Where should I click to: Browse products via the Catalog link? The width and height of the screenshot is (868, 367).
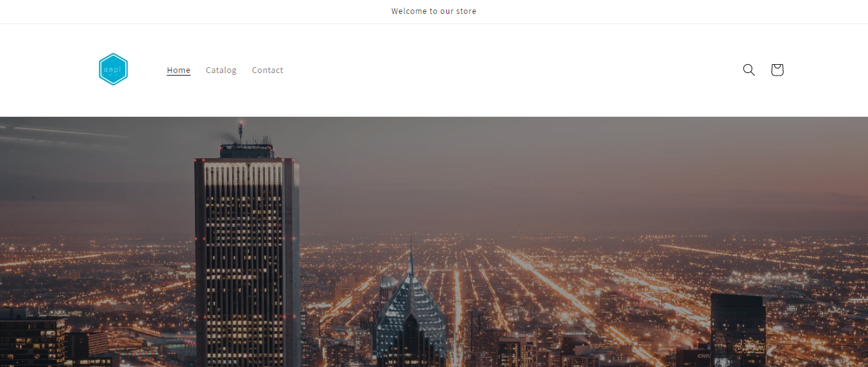(221, 70)
